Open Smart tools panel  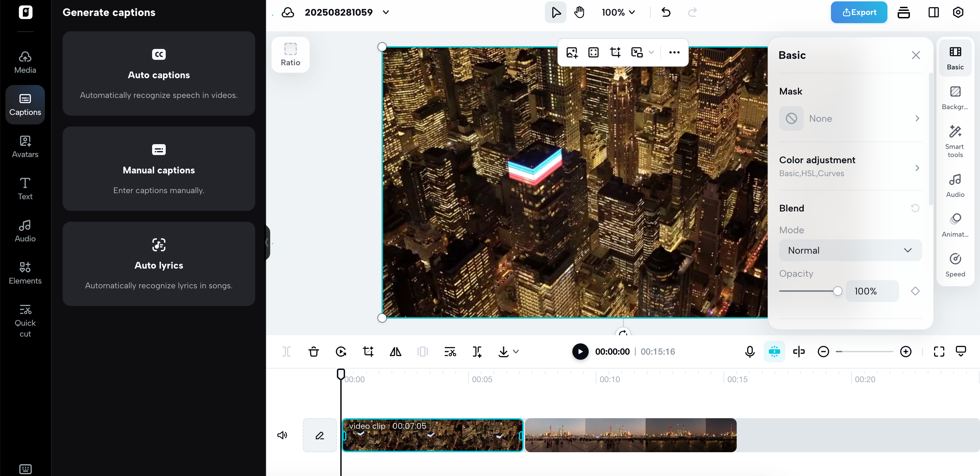click(x=955, y=141)
